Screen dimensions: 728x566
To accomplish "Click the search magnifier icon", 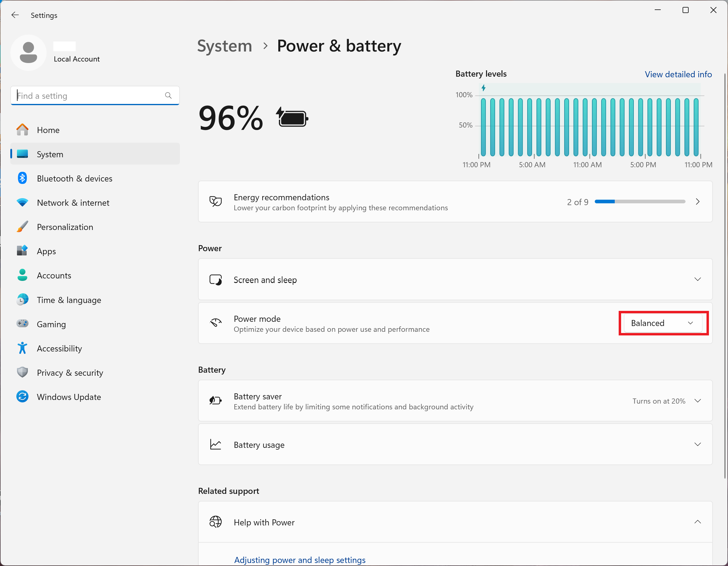I will pos(168,96).
